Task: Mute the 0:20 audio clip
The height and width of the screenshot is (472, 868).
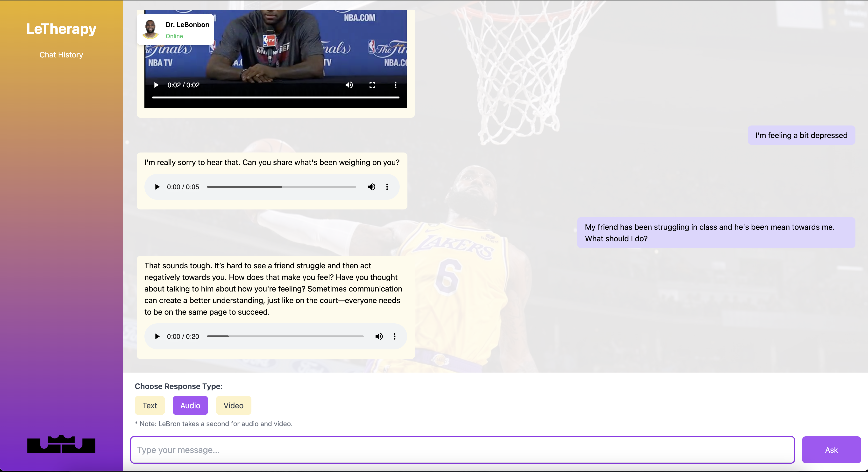Action: click(379, 336)
